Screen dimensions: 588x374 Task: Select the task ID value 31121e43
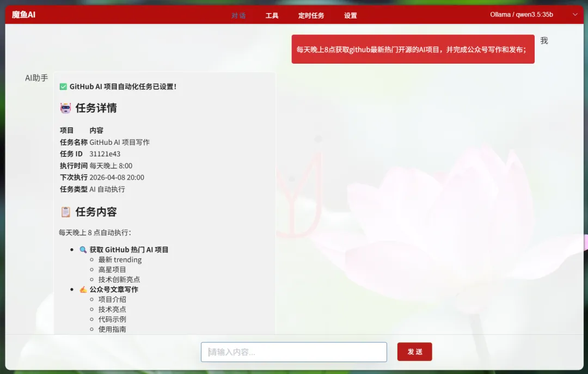[105, 154]
